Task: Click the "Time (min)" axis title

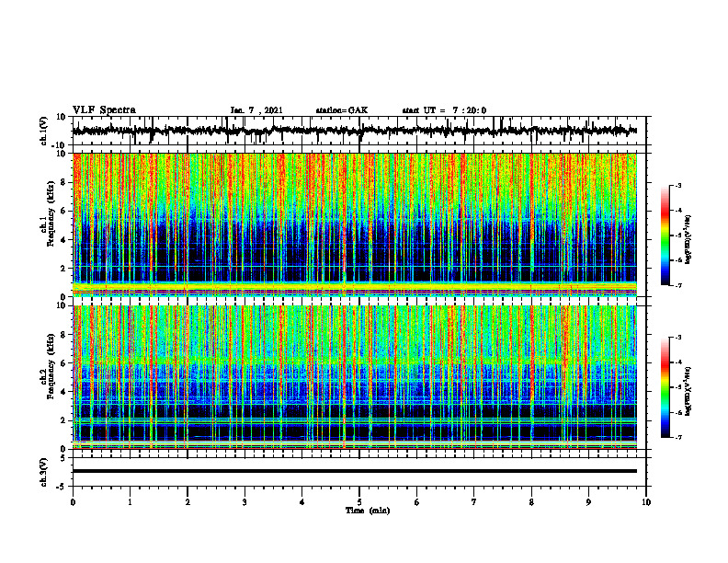Action: tap(368, 511)
